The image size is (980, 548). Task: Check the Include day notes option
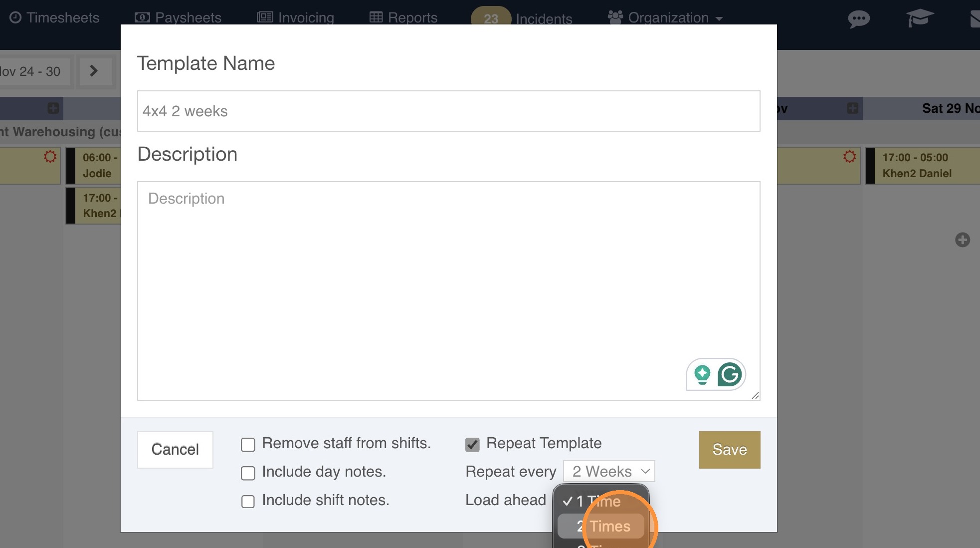(248, 473)
